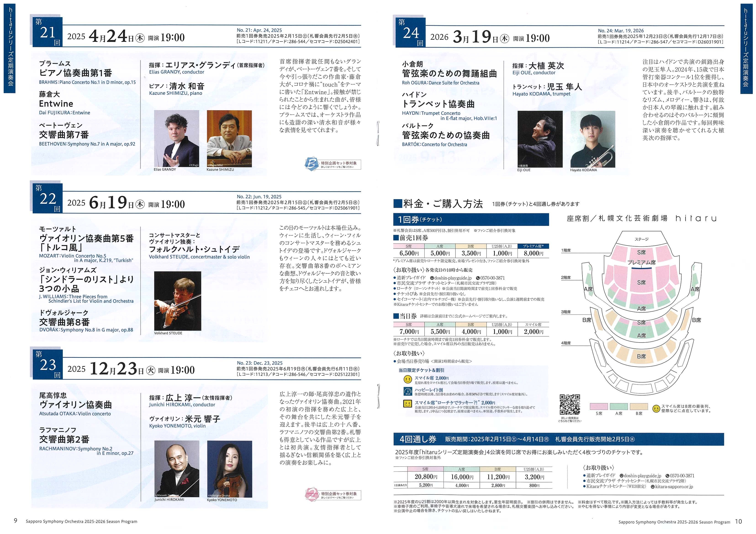Open the Elias GRANDY portrait photo
This screenshot has width=756, height=534.
pos(177,139)
